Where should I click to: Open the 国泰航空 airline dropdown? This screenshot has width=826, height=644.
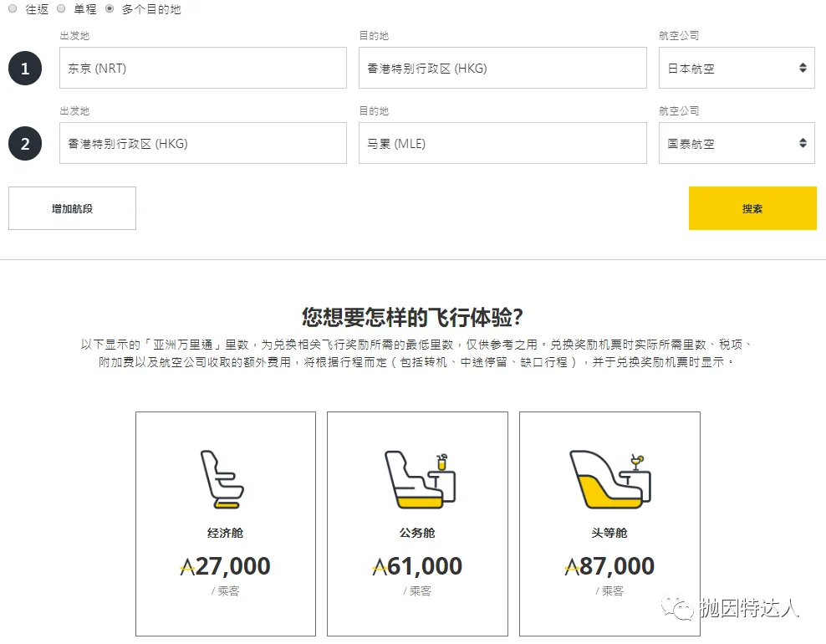(x=737, y=143)
